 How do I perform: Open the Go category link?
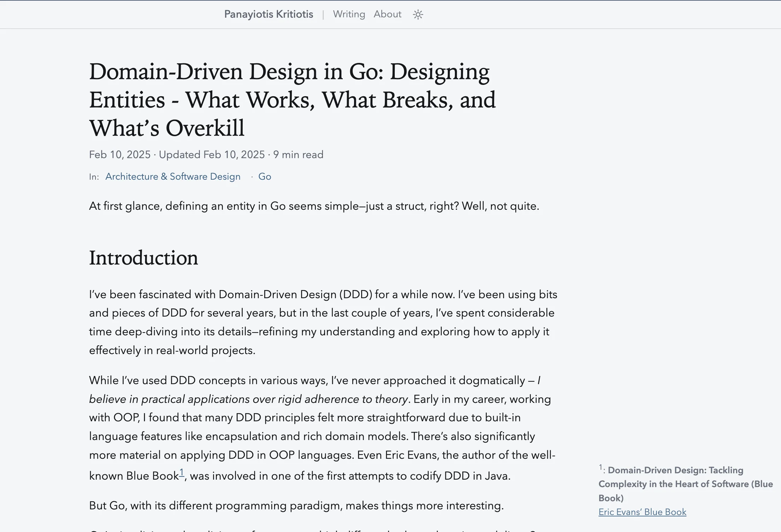tap(265, 177)
